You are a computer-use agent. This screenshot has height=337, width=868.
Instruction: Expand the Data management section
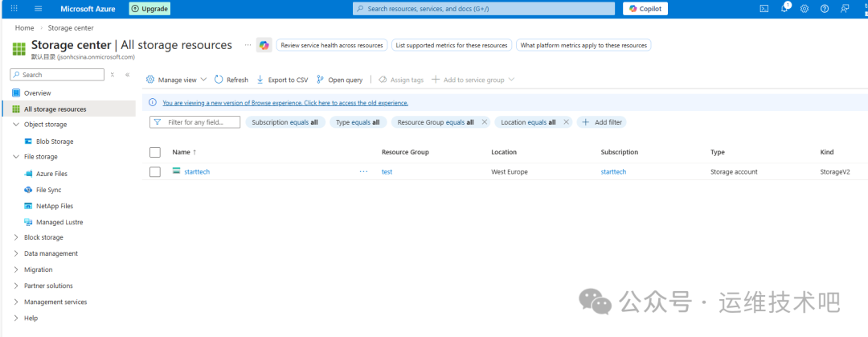15,253
